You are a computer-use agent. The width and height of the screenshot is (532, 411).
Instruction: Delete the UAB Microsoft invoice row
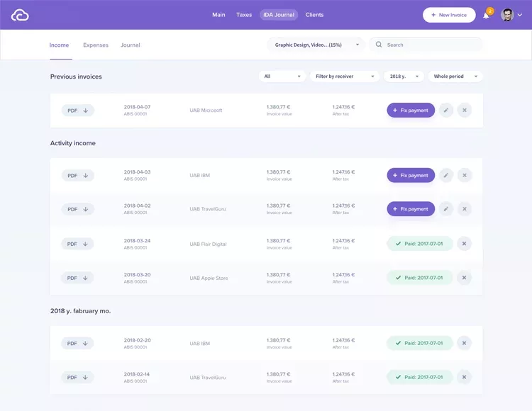(465, 111)
